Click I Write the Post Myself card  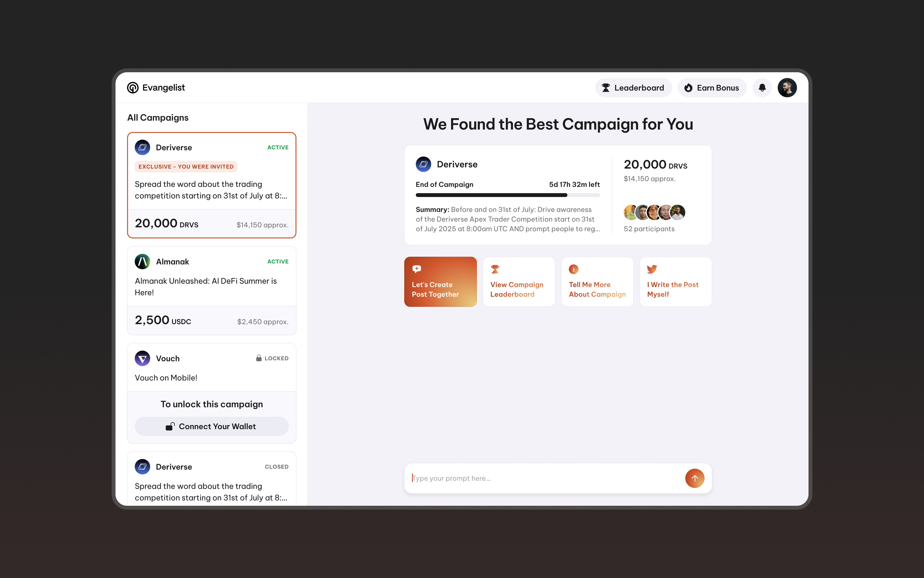(x=675, y=282)
